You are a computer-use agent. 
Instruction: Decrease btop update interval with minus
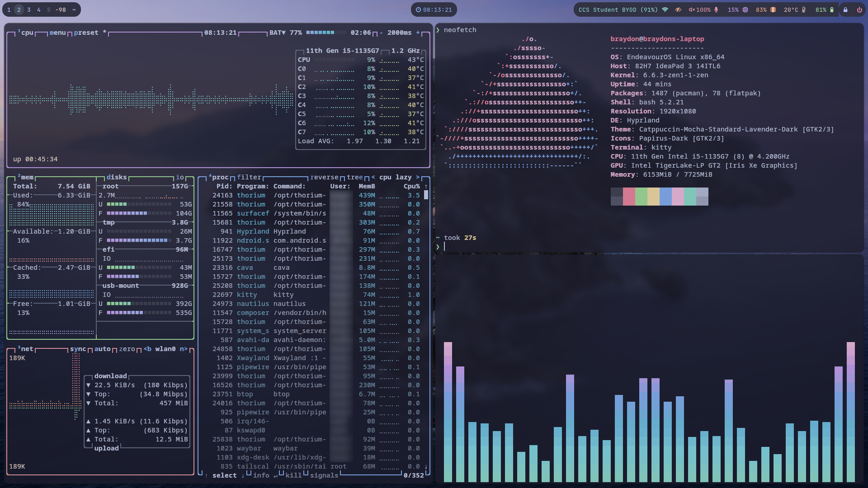point(381,33)
